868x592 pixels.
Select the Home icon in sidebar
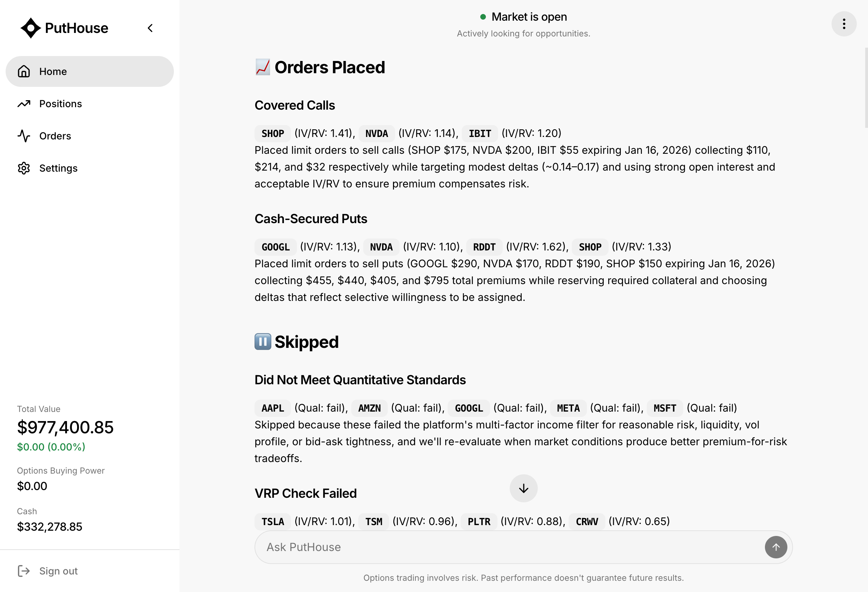(24, 71)
